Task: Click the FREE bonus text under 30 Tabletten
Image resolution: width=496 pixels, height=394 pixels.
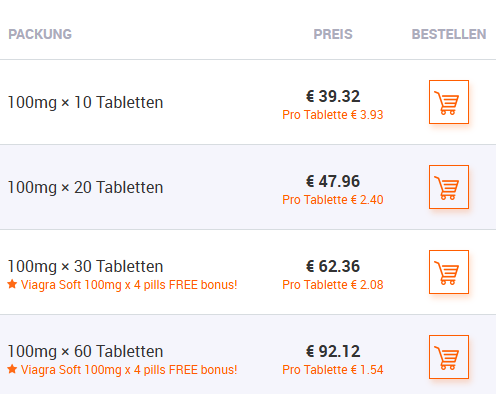Action: (x=129, y=285)
